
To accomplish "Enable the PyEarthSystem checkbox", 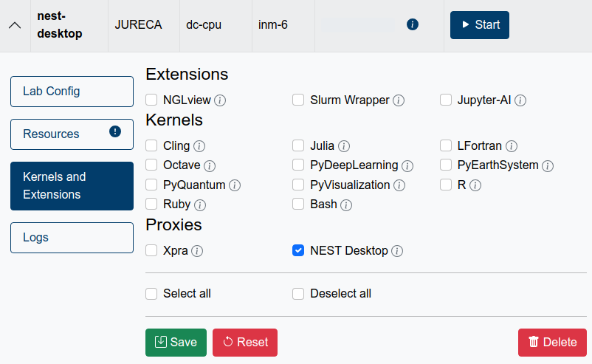I will click(x=446, y=165).
